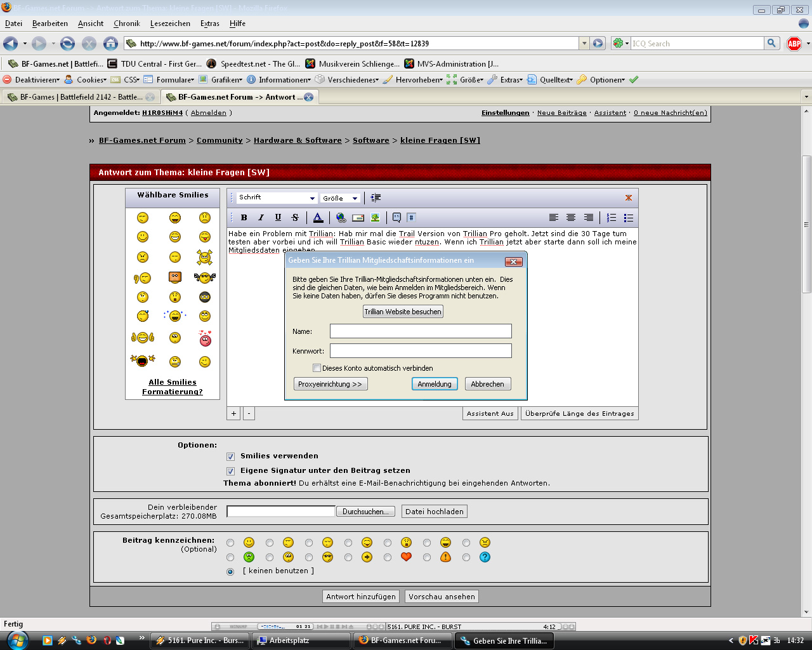812x650 pixels.
Task: Select the radio button for the question mark icon
Action: point(466,557)
